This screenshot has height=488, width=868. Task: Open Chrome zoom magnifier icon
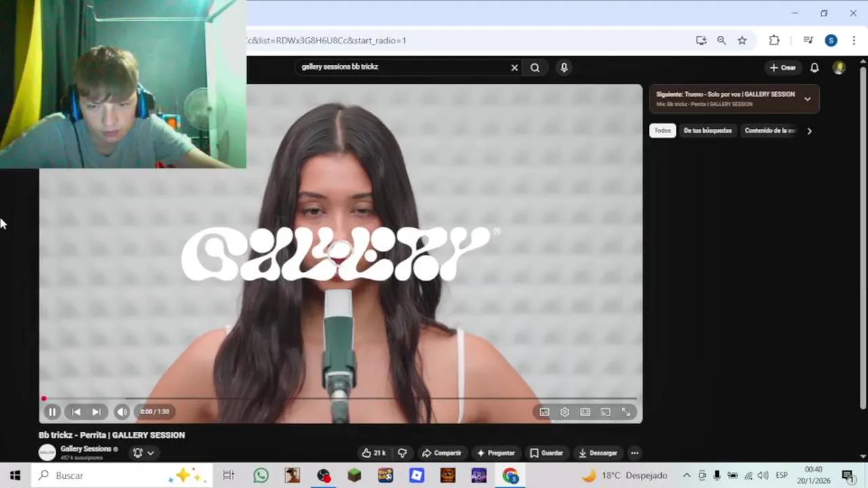(x=722, y=41)
